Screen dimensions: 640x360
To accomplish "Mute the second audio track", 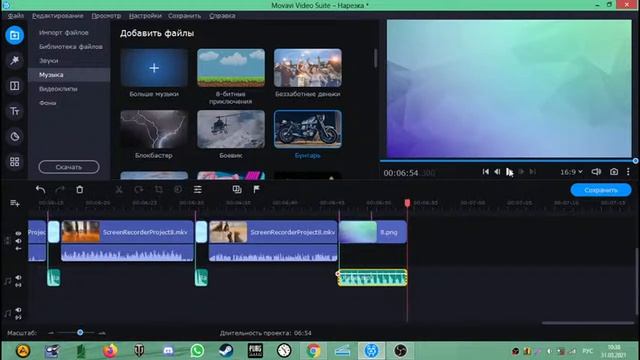I will 18,310.
